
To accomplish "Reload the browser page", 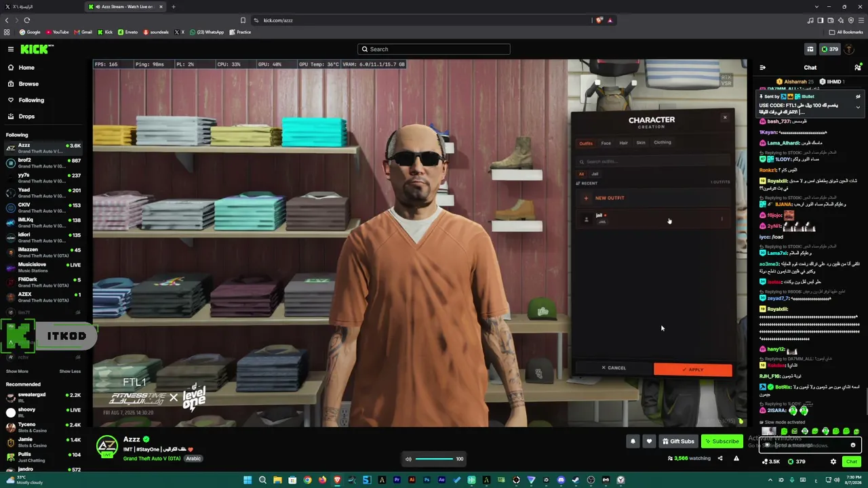I will [x=27, y=20].
